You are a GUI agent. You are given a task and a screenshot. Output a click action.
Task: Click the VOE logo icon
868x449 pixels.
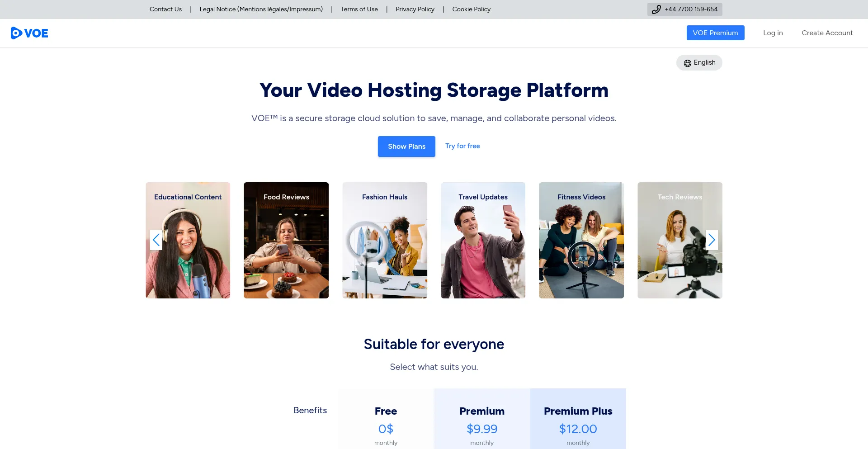click(x=17, y=33)
